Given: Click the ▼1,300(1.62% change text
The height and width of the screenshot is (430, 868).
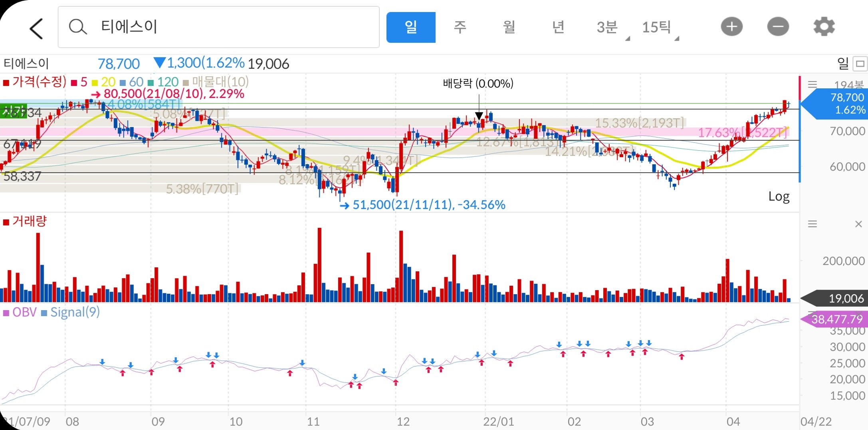Looking at the screenshot, I should point(199,63).
